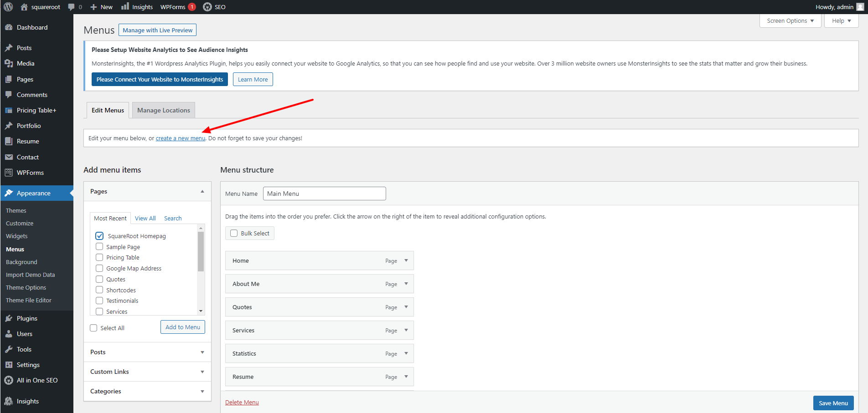Click Please Connect Your Website to MonsterInsights
The height and width of the screenshot is (413, 868).
coord(160,79)
